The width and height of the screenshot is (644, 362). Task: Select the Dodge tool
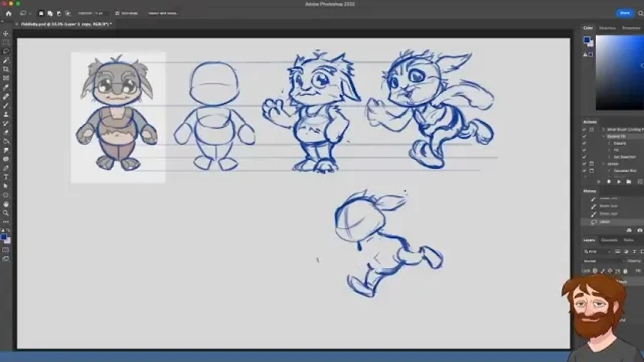[6, 159]
